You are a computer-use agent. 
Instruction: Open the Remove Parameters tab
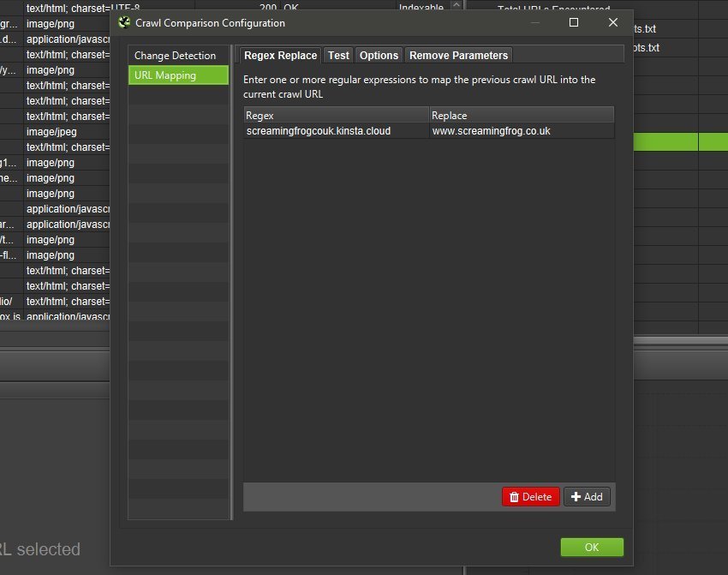[x=458, y=56]
